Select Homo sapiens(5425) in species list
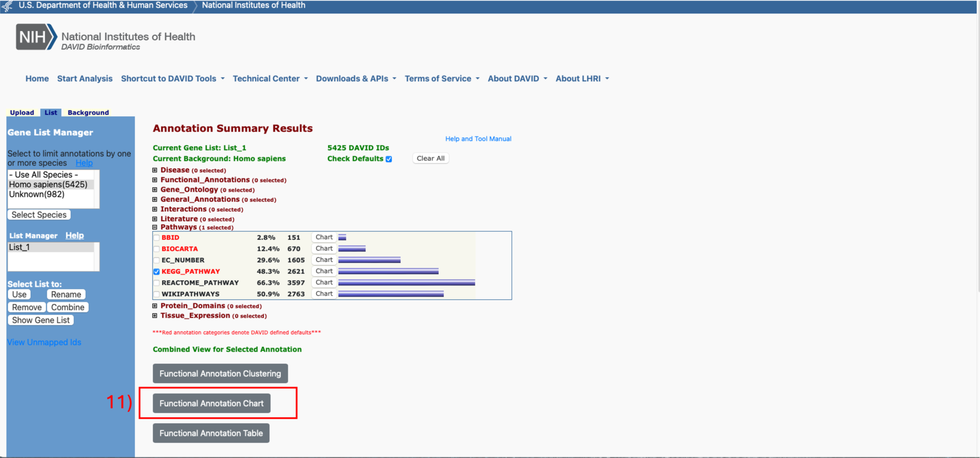980x458 pixels. click(x=48, y=184)
